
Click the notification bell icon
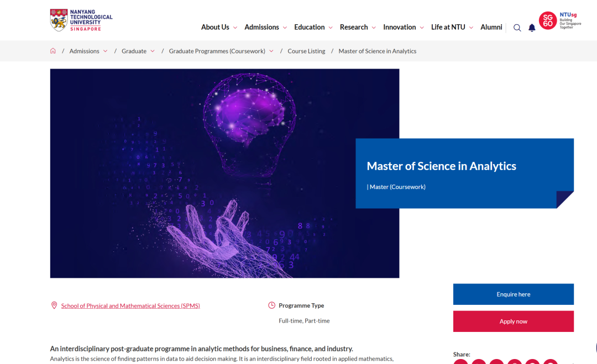coord(532,28)
